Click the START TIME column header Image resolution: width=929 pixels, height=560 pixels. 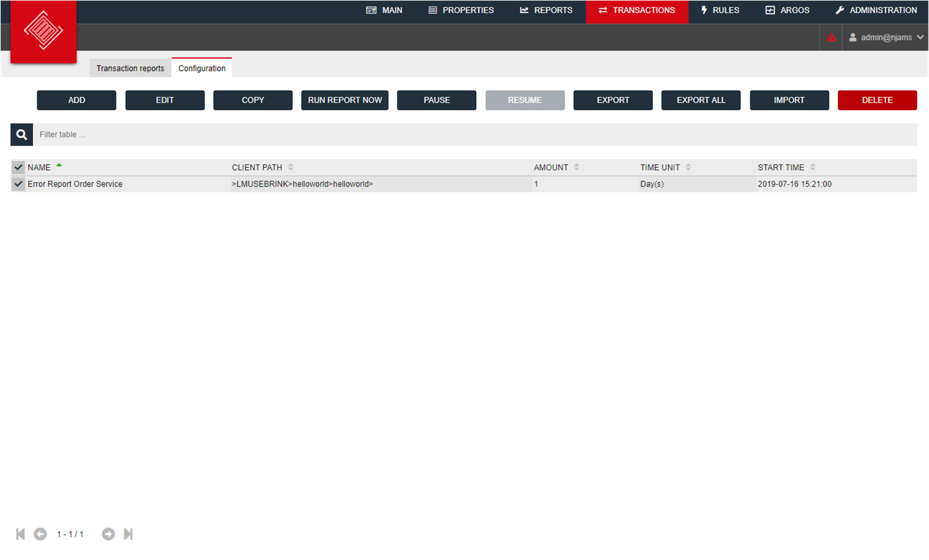click(x=781, y=168)
